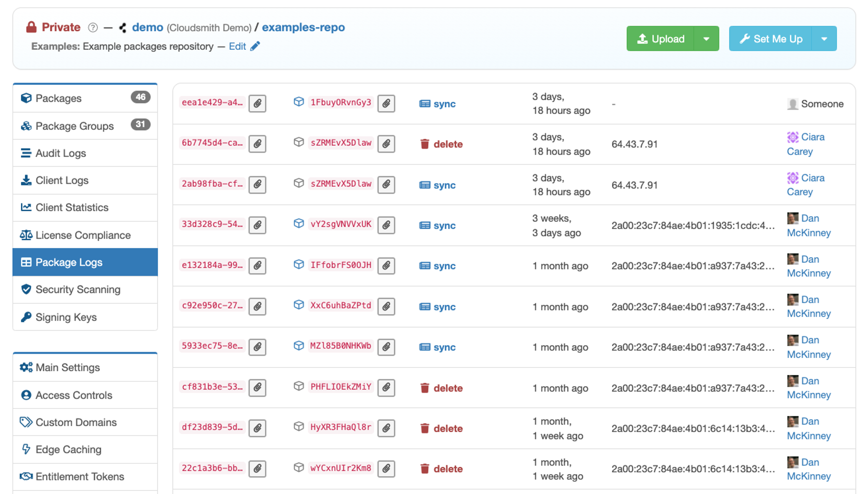
Task: Copy the 5933ec75-8e log identifier
Action: coord(257,347)
